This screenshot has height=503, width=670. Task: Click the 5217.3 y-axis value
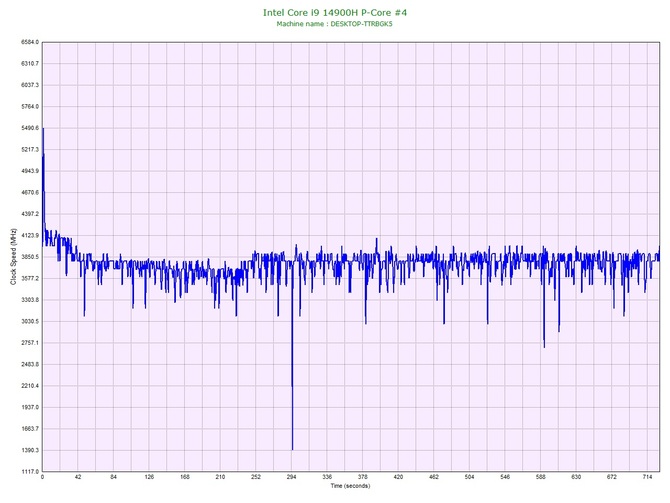[30, 150]
